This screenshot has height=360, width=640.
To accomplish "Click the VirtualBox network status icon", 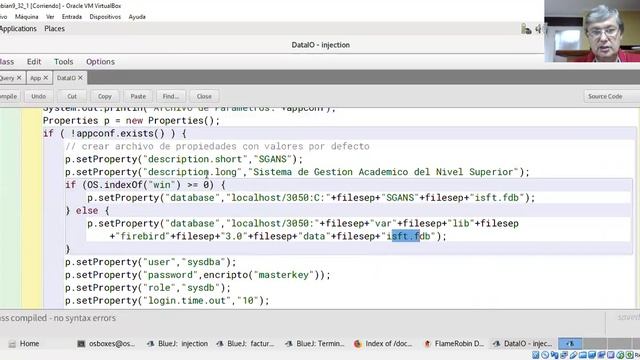I will point(564,355).
